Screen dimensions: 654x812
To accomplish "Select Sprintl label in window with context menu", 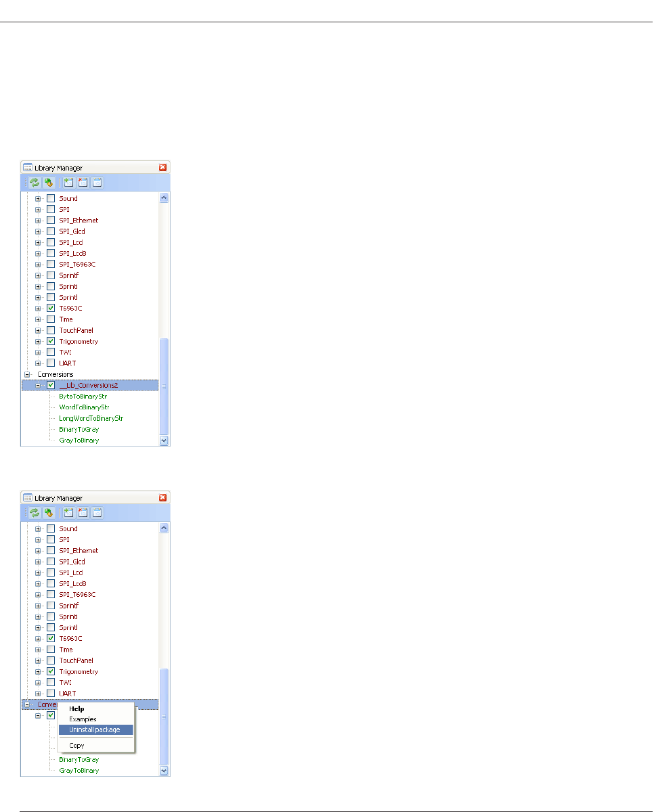I will 68,627.
